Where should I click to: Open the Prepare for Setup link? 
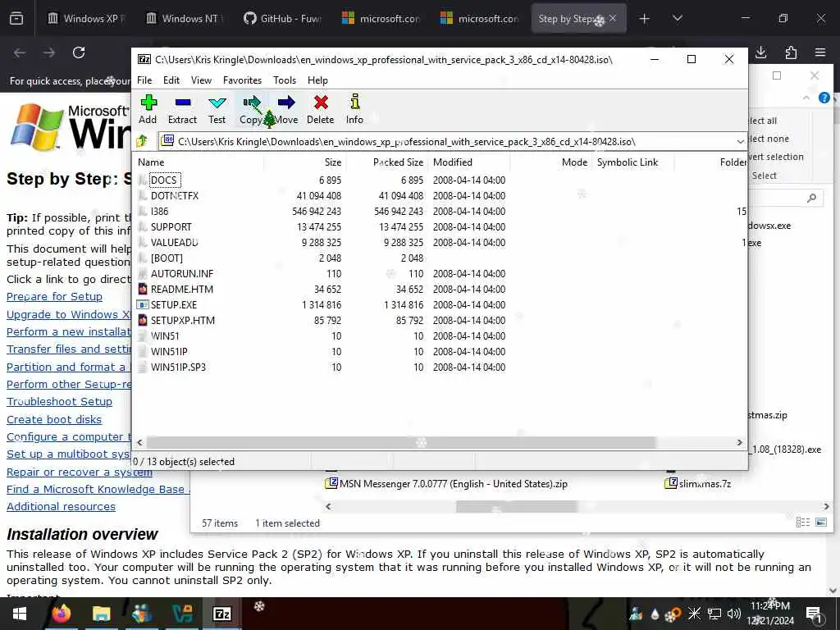[54, 297]
